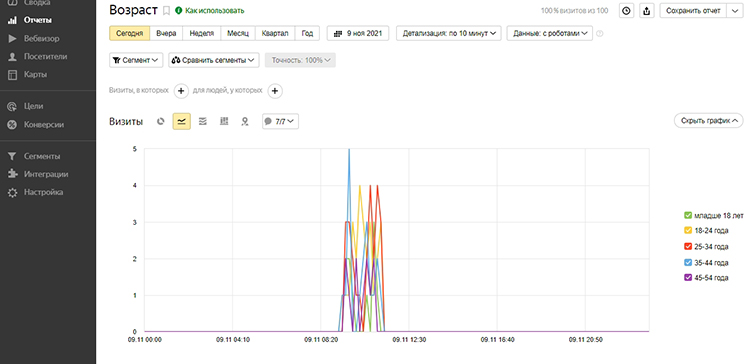Screen dimensions: 750x364
Task: Uncheck the младше 18 лет series
Action: [x=688, y=215]
